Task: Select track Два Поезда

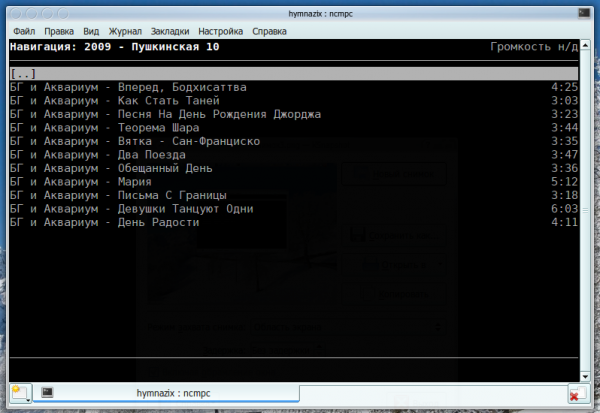Action: (x=294, y=155)
